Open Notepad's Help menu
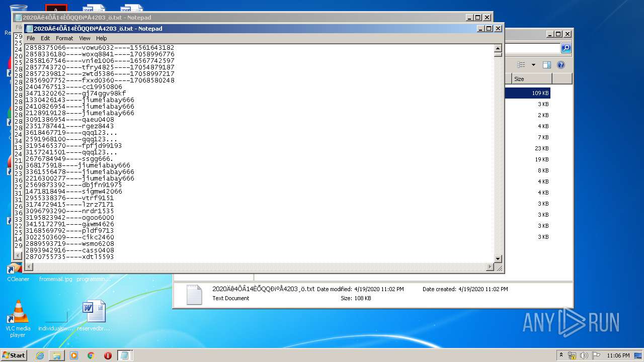644x362 pixels. tap(102, 38)
